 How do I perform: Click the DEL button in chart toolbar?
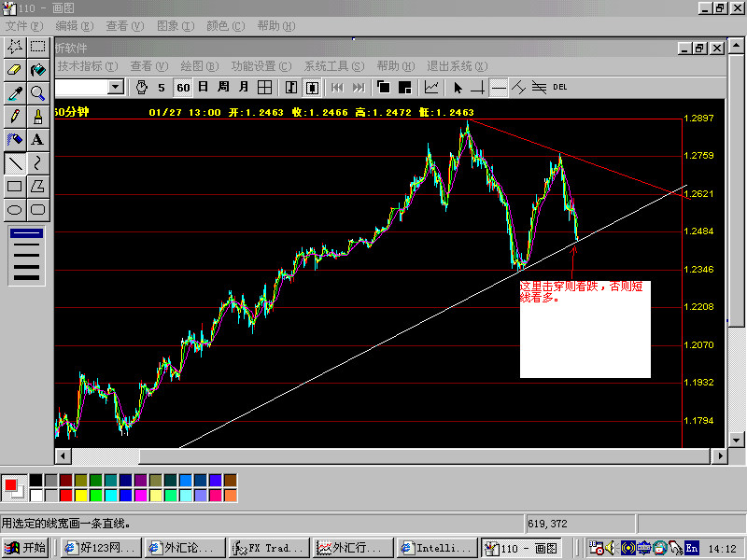tap(559, 87)
